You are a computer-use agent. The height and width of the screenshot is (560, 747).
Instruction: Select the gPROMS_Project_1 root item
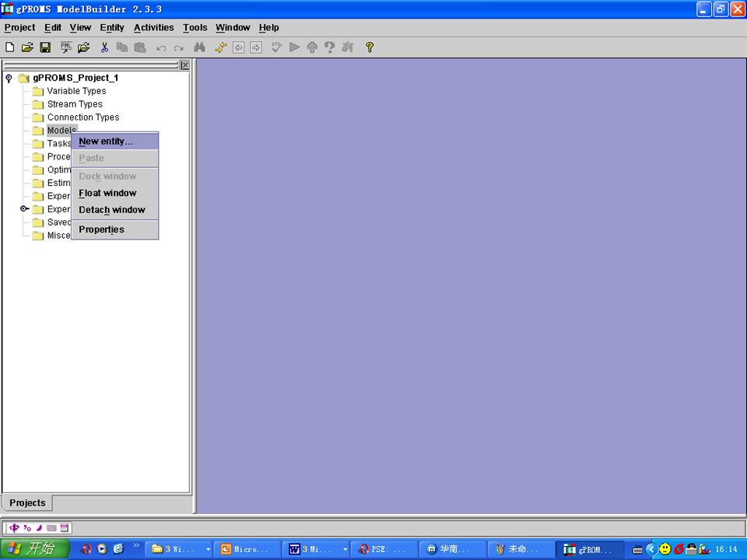click(x=75, y=78)
